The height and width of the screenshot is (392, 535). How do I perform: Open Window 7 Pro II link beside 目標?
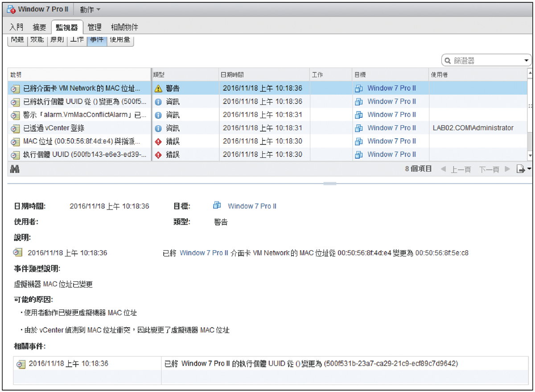[252, 206]
